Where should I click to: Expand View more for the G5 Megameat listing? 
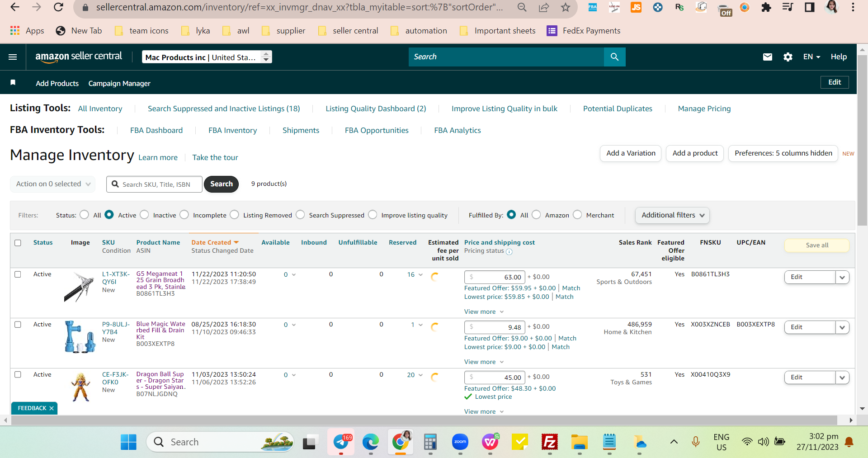[484, 312]
